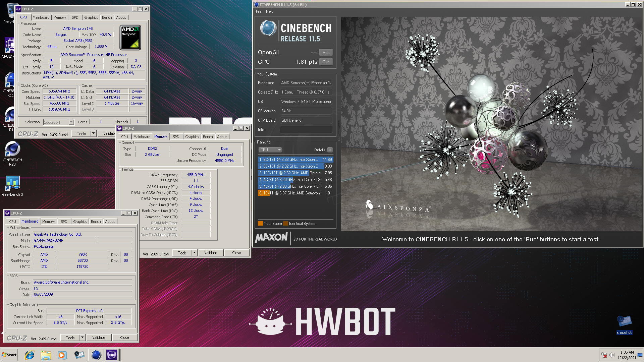
Task: Switch to Bench tab in CPU window
Action: click(107, 17)
